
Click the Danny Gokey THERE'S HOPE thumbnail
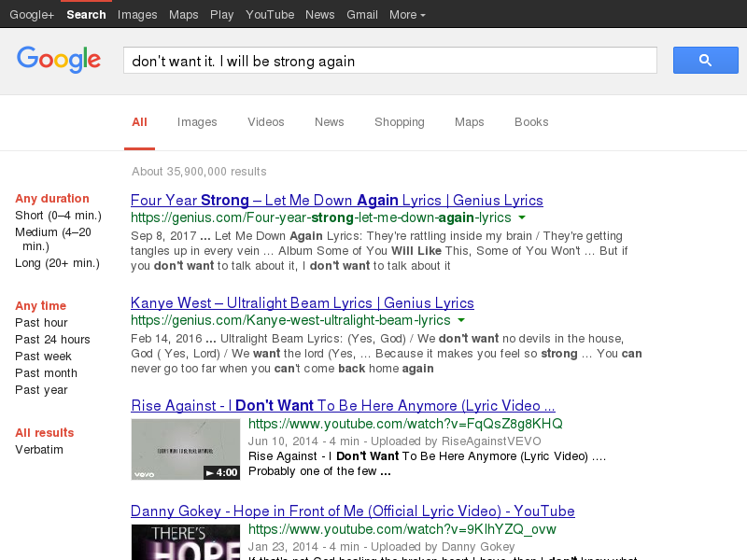pyautogui.click(x=186, y=542)
